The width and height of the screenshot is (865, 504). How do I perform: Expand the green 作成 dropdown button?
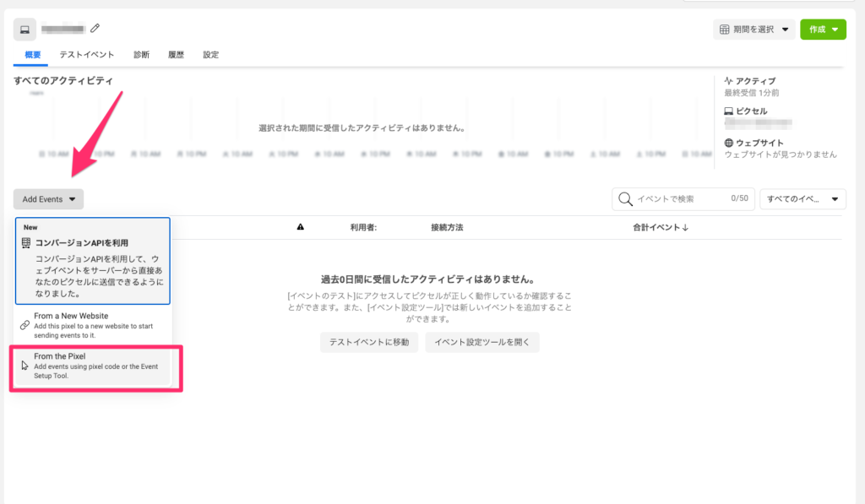(823, 30)
